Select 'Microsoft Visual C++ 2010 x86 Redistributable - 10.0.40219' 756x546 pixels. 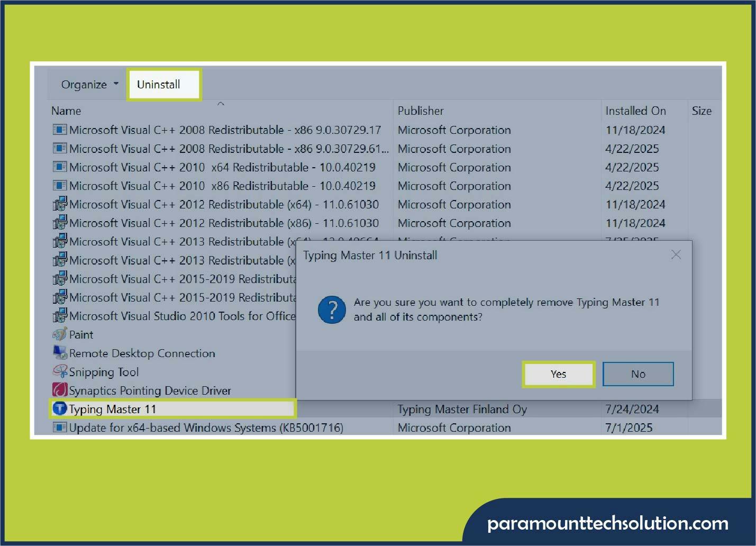(x=222, y=186)
